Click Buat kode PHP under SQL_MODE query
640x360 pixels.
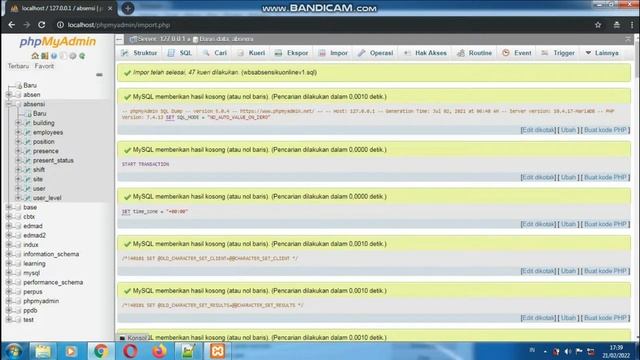coord(605,130)
